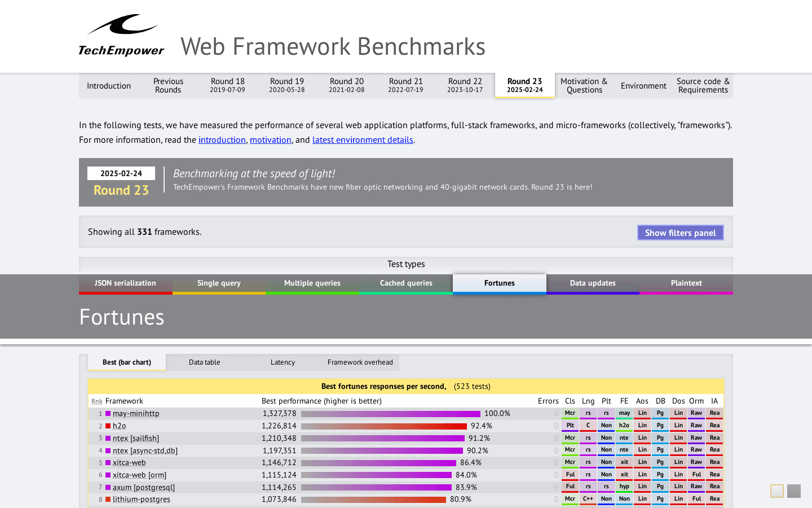Click the "Pg" database badge for xitca-web
The height and width of the screenshot is (508, 812).
tap(660, 462)
